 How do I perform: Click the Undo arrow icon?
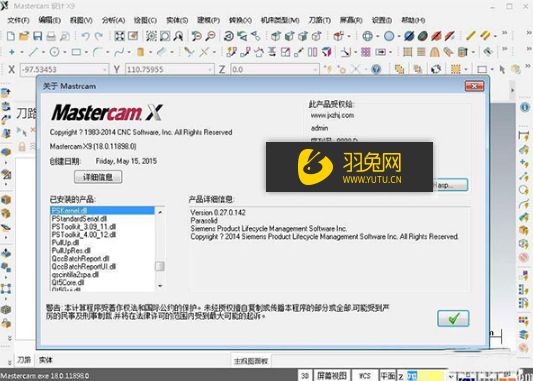click(x=85, y=36)
